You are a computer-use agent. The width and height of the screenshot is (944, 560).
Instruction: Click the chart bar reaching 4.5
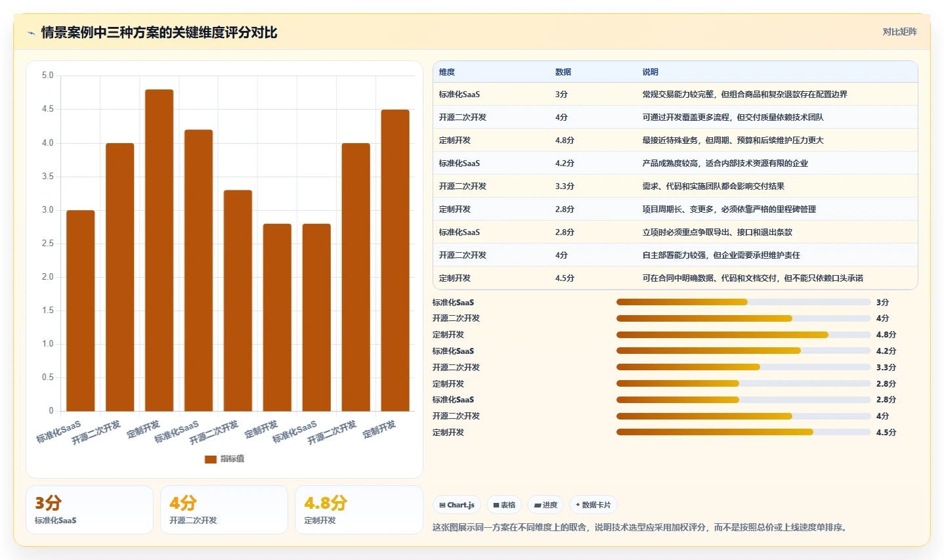click(x=395, y=261)
